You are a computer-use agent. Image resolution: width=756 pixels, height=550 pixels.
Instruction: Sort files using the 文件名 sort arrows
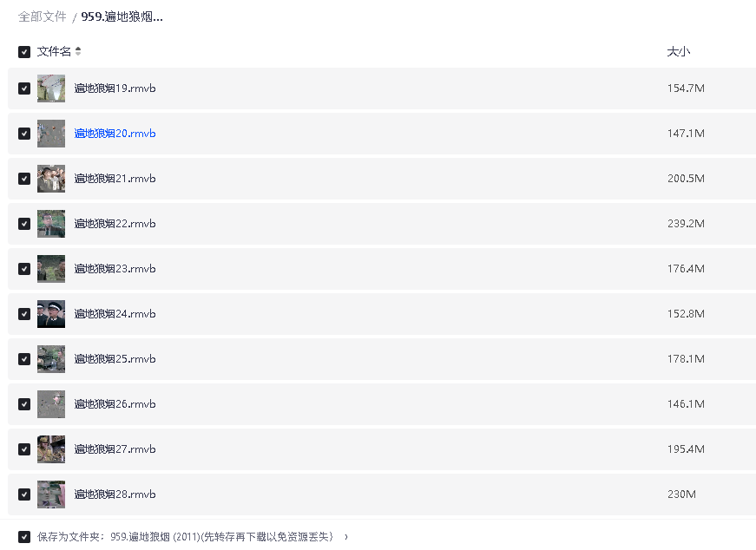(x=78, y=52)
